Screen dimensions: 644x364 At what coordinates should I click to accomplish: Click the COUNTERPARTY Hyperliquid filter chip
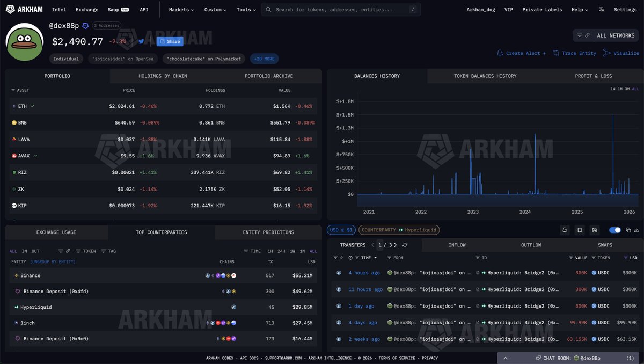pos(399,230)
